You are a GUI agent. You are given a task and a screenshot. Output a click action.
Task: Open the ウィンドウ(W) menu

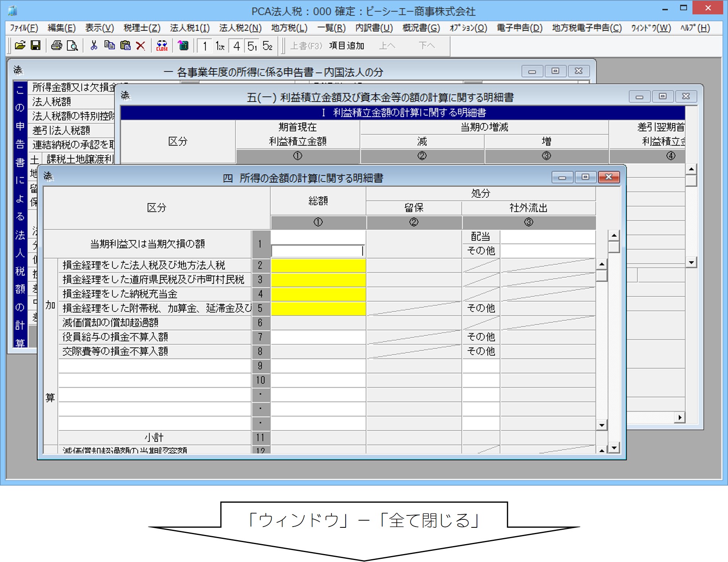click(651, 28)
